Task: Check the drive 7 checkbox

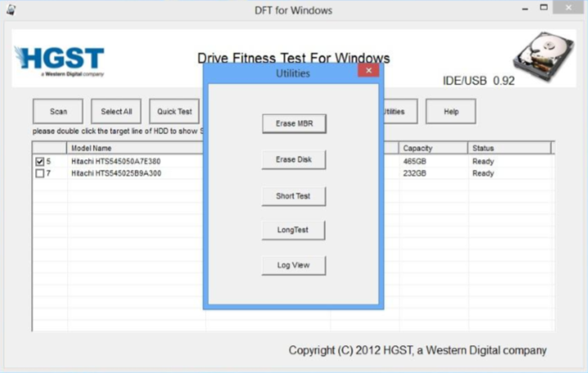Action: pos(39,174)
